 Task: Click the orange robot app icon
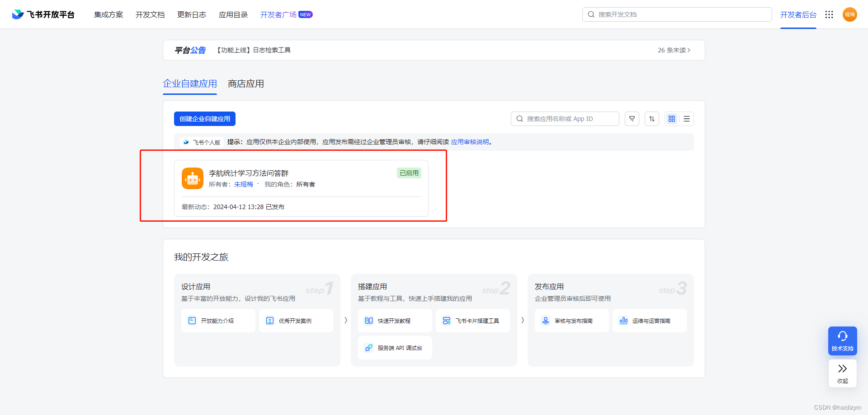[x=193, y=178]
